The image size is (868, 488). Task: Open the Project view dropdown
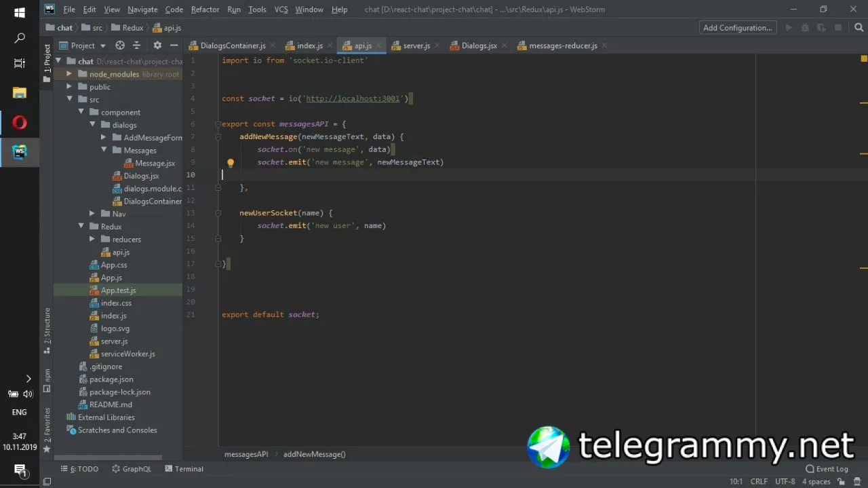(x=83, y=45)
